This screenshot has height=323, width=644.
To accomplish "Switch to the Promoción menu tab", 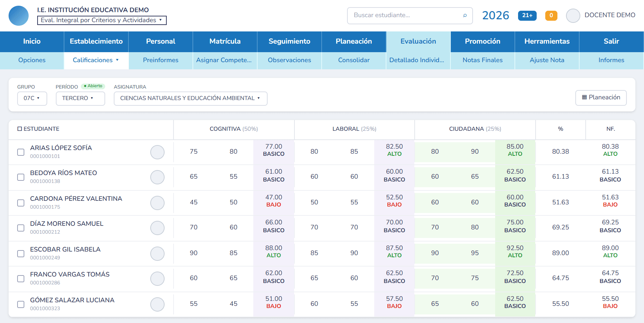I will 482,41.
